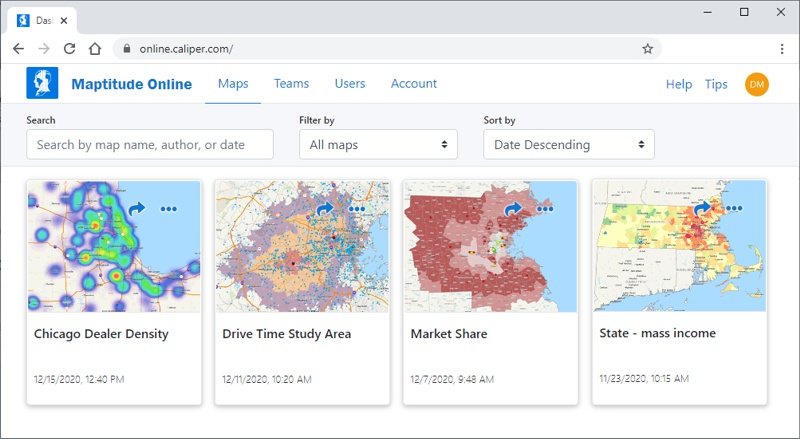Open more options for State - mass income
The image size is (800, 439).
[x=733, y=208]
